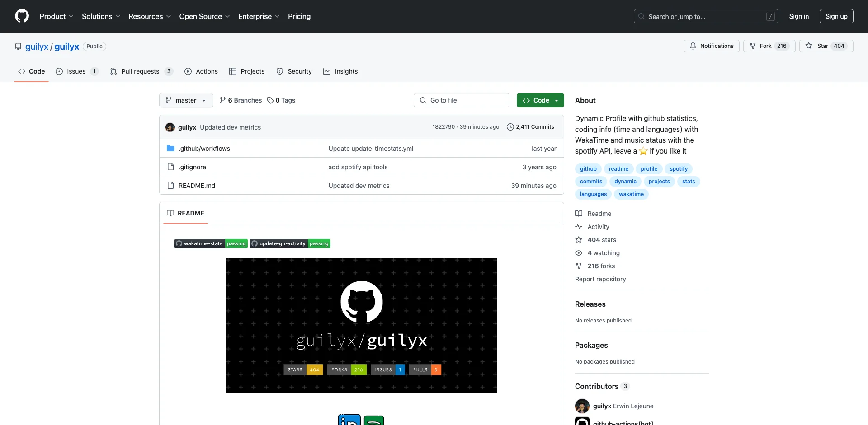
Task: Switch to the Actions tab
Action: pyautogui.click(x=201, y=71)
